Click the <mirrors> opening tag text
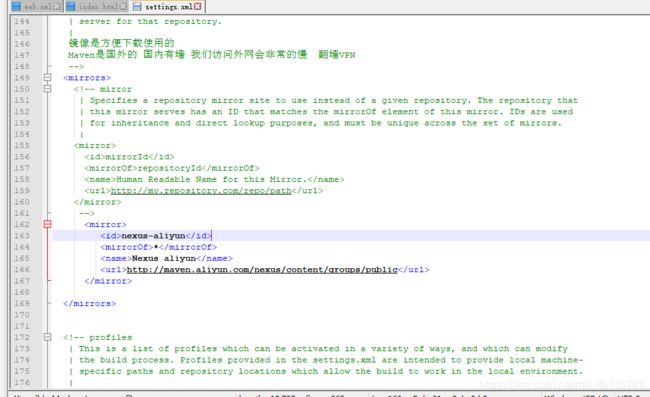Viewport: 650px width, 397px height. 87,77
